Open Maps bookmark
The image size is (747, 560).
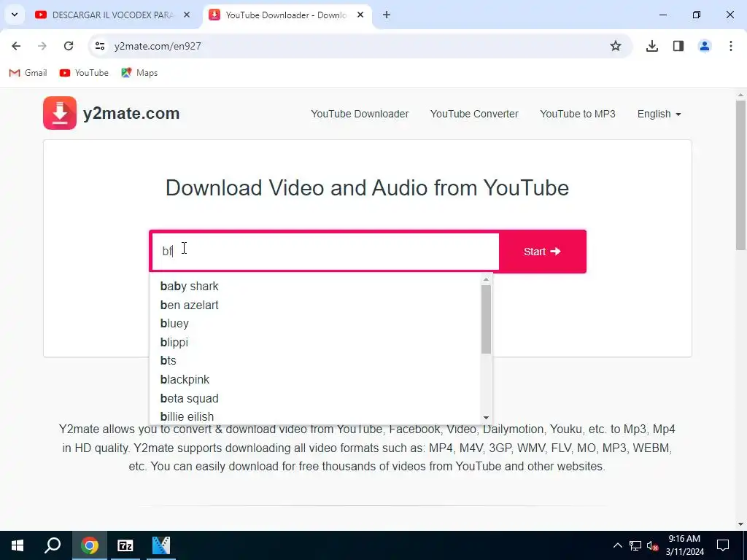point(139,73)
